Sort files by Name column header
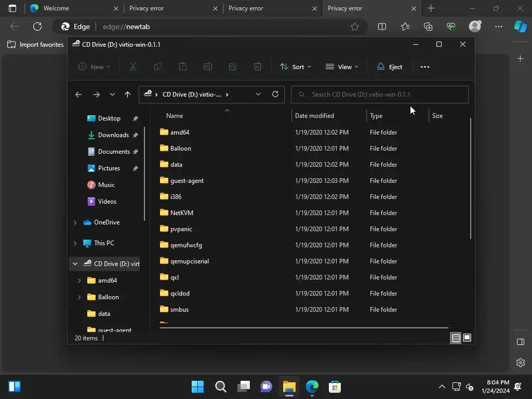The height and width of the screenshot is (399, 532). click(224, 116)
